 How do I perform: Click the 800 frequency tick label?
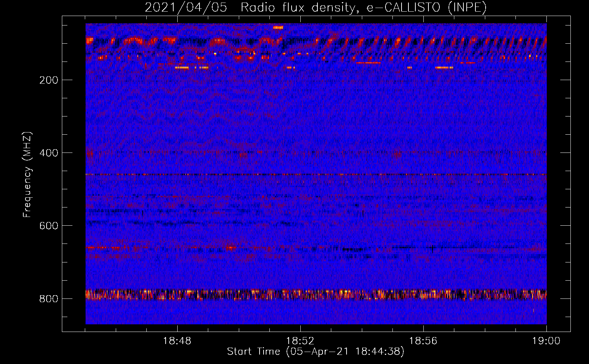click(49, 299)
